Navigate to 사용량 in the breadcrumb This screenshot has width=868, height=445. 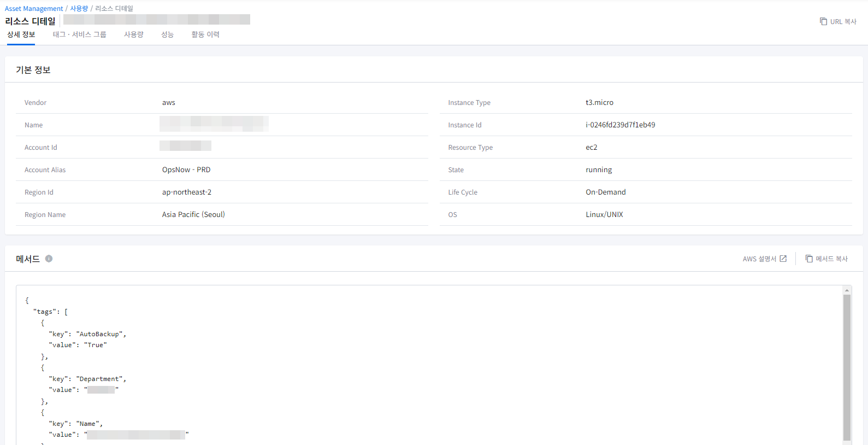pyautogui.click(x=79, y=9)
